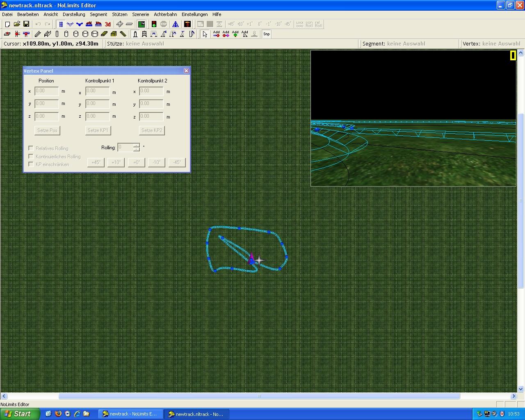This screenshot has height=420, width=525.
Task: Click the Setze Pos button
Action: (x=47, y=130)
